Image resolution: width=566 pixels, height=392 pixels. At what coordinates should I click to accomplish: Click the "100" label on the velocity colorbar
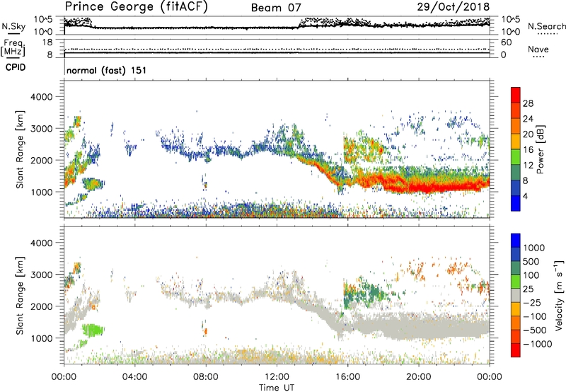coord(531,275)
